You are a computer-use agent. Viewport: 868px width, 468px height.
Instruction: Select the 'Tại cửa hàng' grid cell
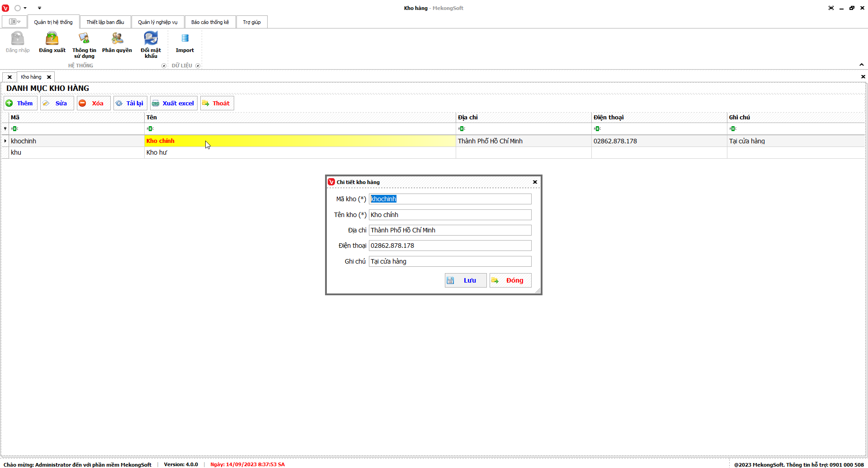click(796, 141)
